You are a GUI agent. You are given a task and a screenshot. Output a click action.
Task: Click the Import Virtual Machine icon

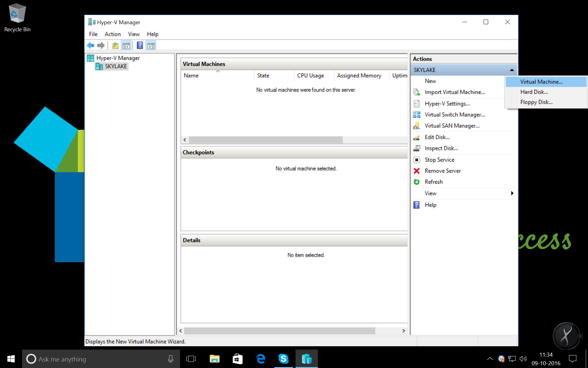417,92
